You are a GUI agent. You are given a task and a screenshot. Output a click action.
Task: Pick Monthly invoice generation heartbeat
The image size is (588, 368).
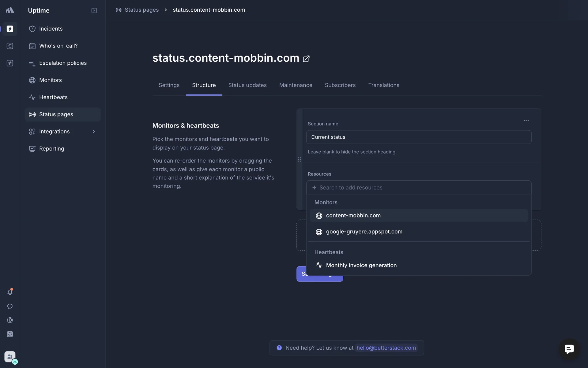coord(361,265)
